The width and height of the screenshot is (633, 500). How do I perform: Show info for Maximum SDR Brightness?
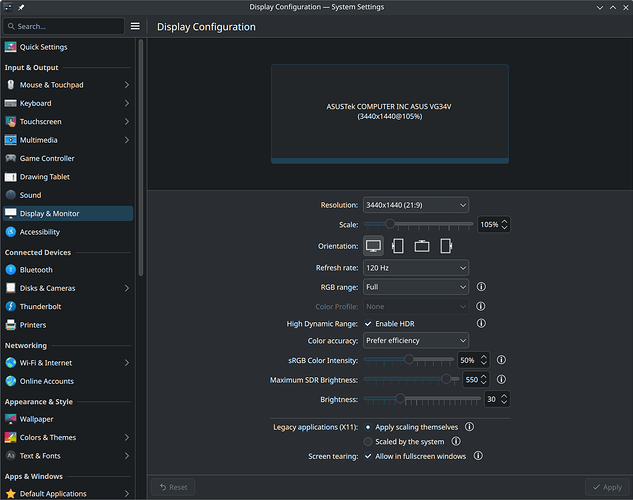click(501, 380)
